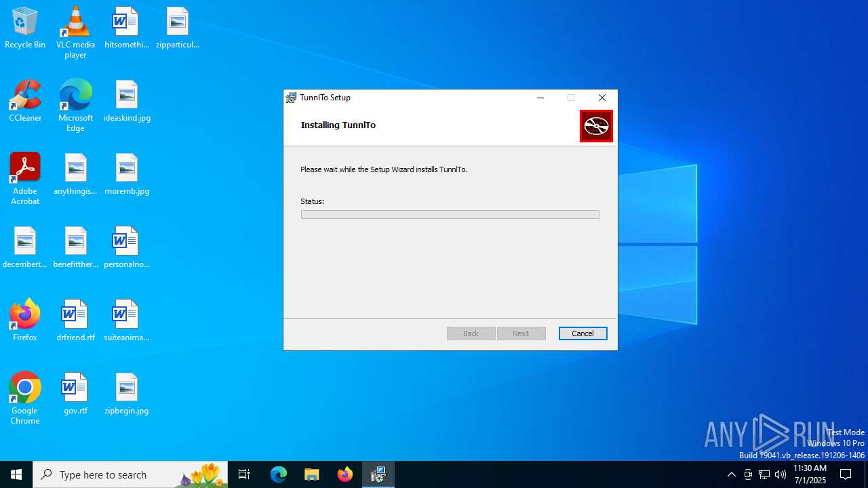Select Google Chrome desktop shortcut
Image resolution: width=868 pixels, height=488 pixels.
coord(25,399)
